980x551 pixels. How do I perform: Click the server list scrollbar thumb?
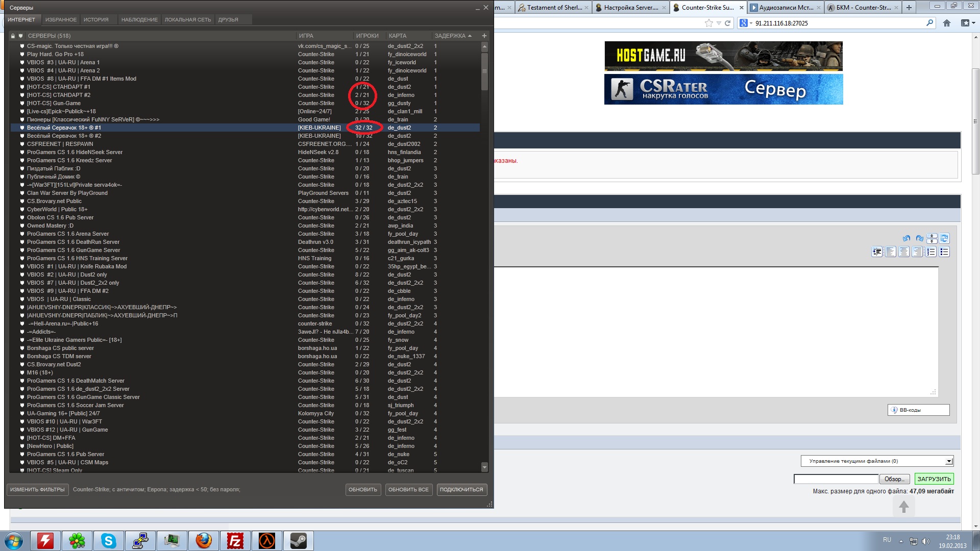(x=484, y=71)
